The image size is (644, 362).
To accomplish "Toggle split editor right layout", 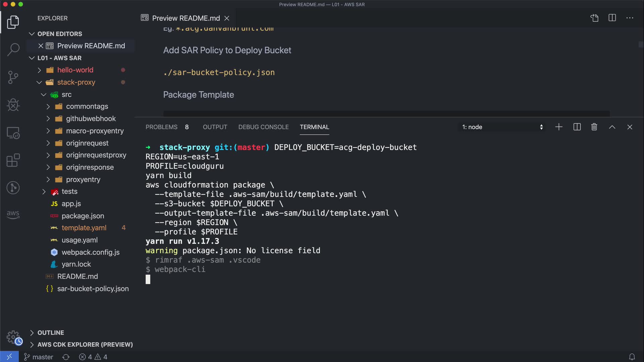I will tap(612, 18).
